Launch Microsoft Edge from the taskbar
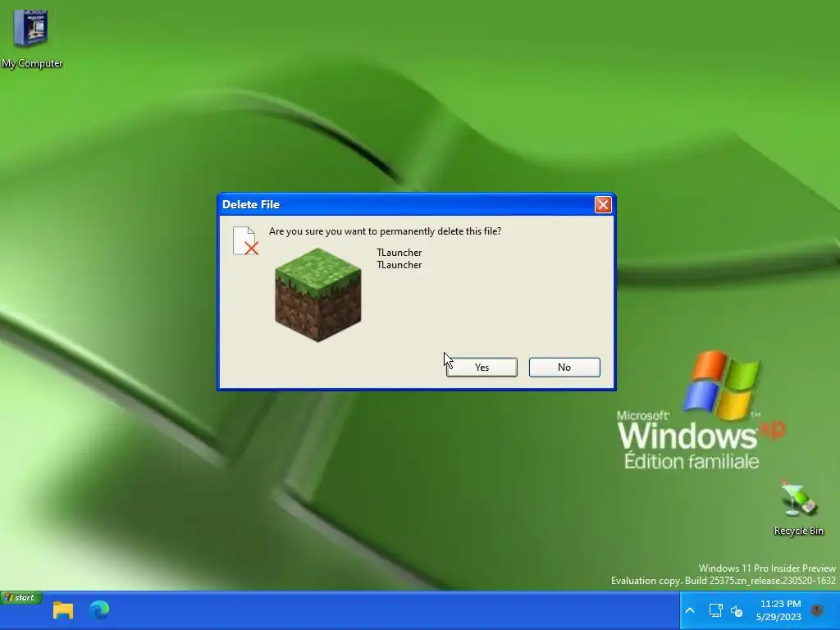This screenshot has width=840, height=630. click(x=99, y=609)
